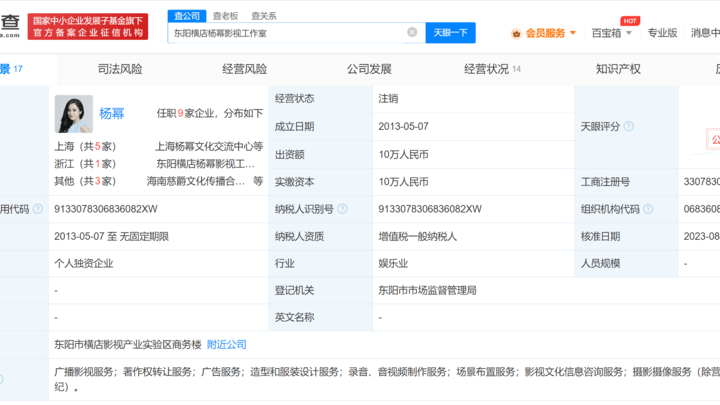Image resolution: width=720 pixels, height=405 pixels.
Task: Click the 个人独资企业 company type
Action: [84, 264]
